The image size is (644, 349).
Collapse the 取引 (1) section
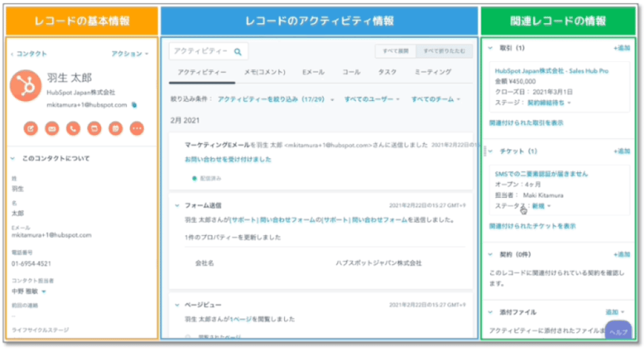tap(490, 48)
